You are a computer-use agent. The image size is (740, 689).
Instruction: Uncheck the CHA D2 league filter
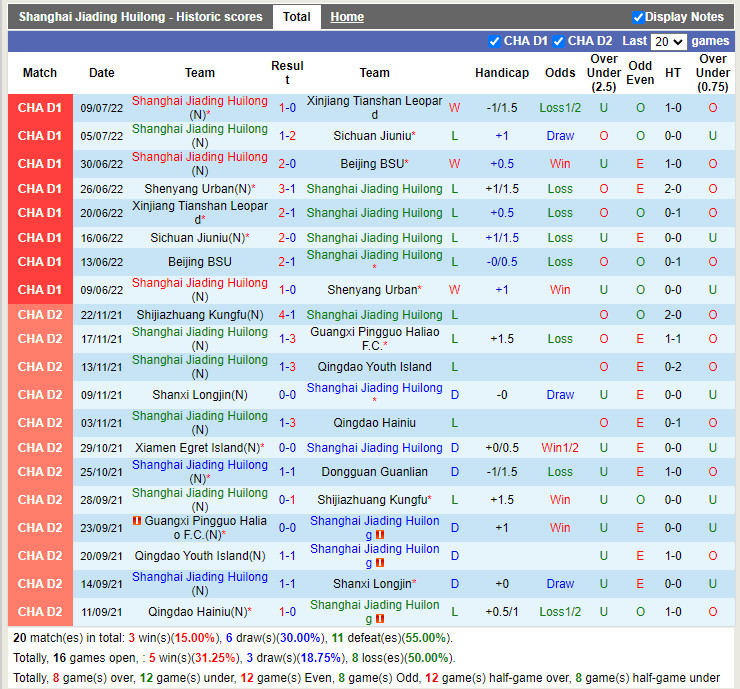point(558,41)
